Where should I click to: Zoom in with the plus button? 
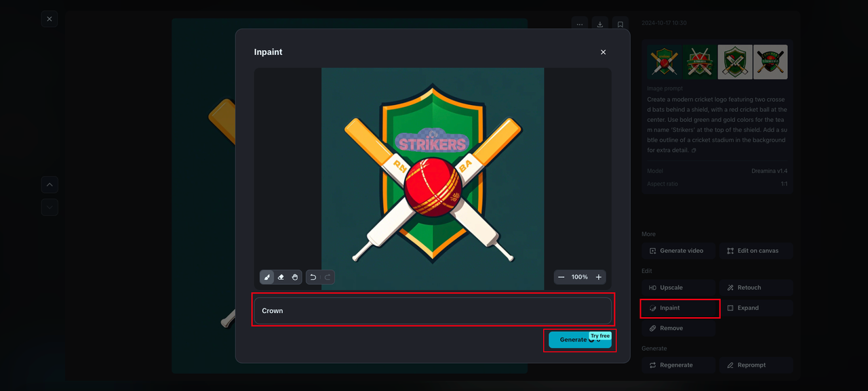pyautogui.click(x=599, y=277)
